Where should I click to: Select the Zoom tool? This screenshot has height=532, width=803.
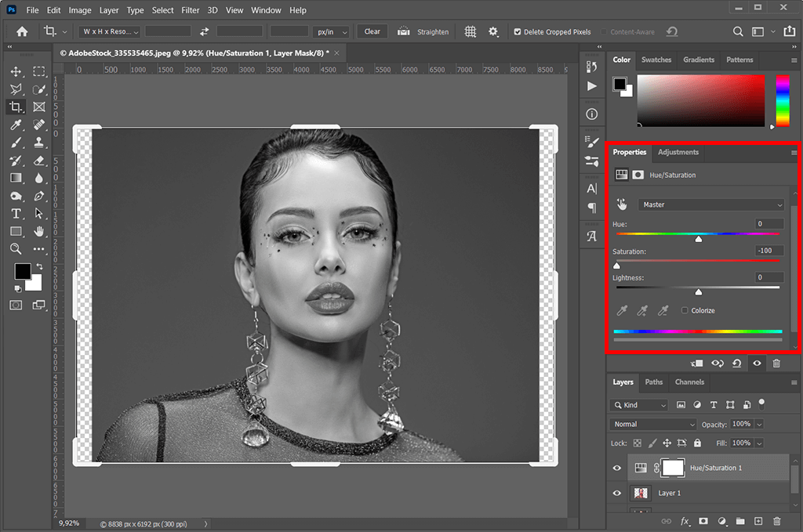(16, 249)
